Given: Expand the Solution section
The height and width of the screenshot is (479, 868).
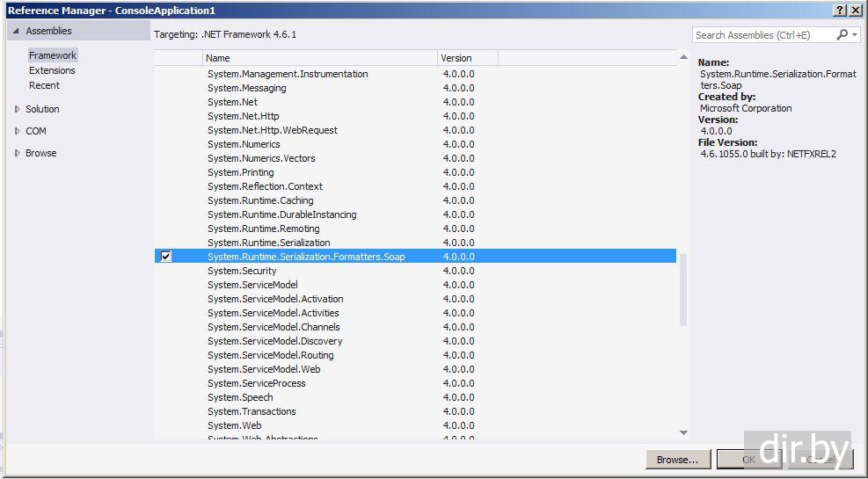Looking at the screenshot, I should [17, 109].
